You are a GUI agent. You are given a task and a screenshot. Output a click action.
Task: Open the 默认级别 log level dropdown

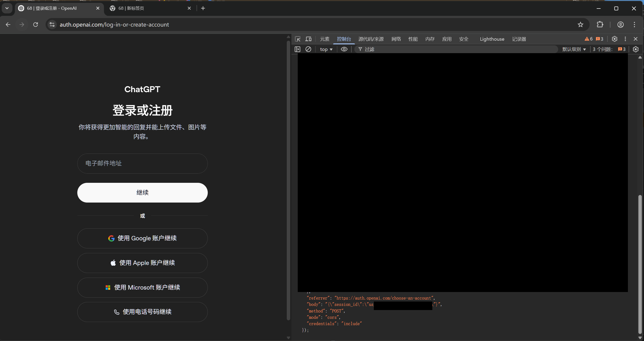coord(574,49)
